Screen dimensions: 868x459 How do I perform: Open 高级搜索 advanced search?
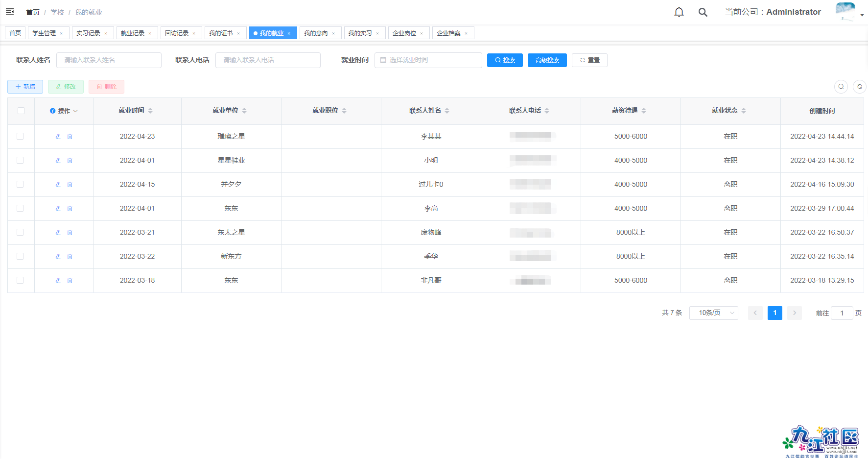click(x=547, y=60)
